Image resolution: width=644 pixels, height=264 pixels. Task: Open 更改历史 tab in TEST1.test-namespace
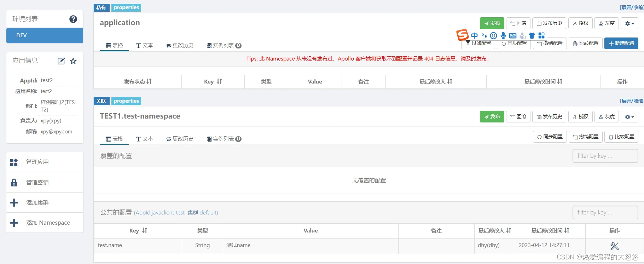[x=180, y=139]
